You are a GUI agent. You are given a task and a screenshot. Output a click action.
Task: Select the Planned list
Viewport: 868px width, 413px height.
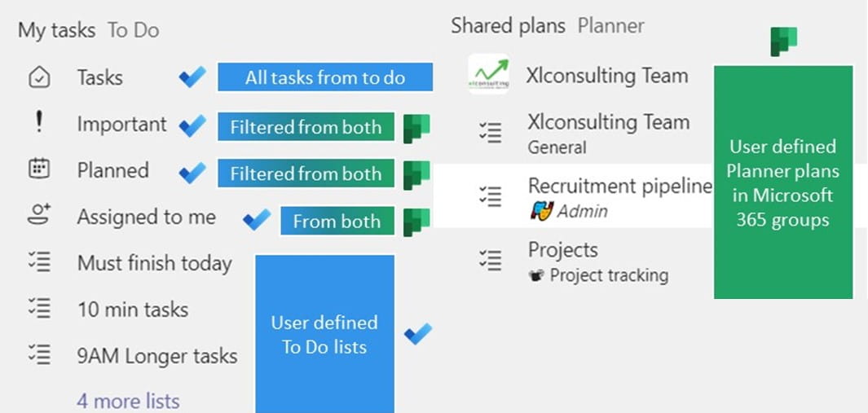[112, 170]
